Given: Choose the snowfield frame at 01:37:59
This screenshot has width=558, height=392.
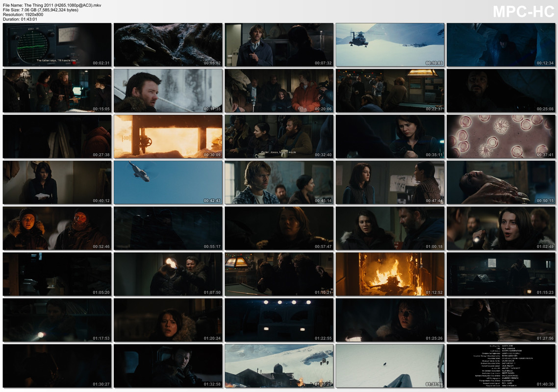Looking at the screenshot, I should pyautogui.click(x=390, y=366).
